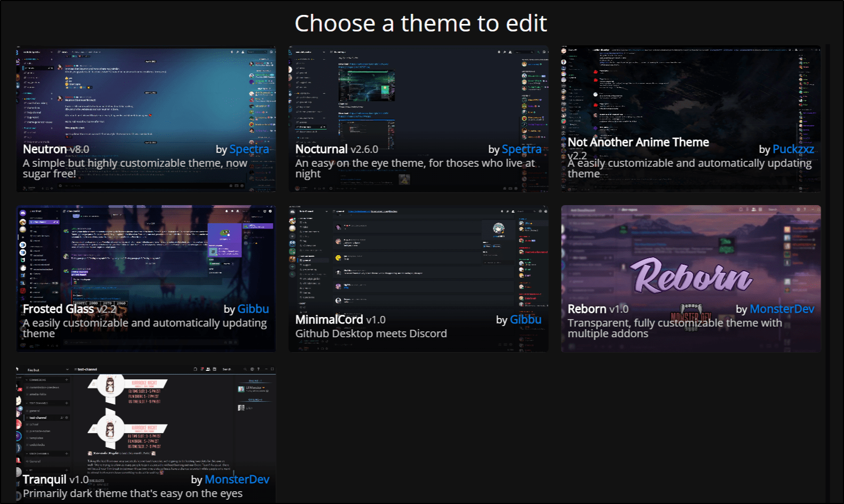
Task: Click the Neutron v8.0 title text
Action: coord(56,149)
